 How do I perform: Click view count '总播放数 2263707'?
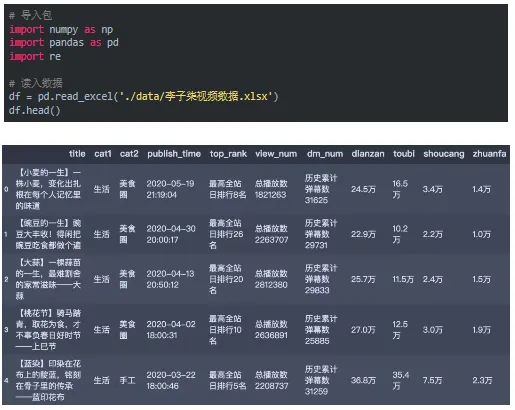pos(271,234)
